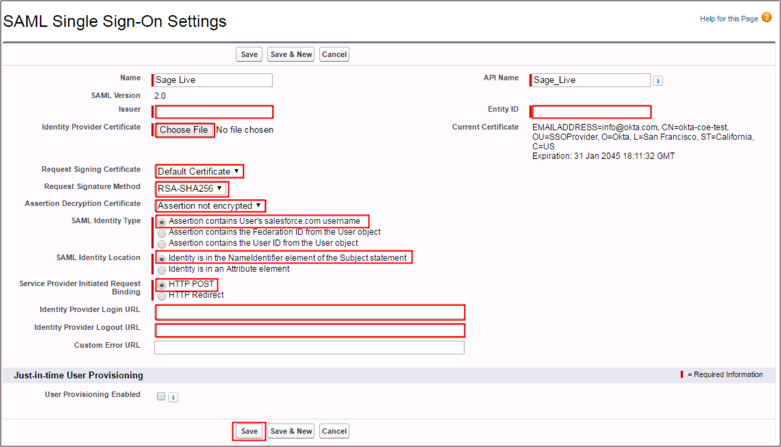
Task: Click Choose File for Identity Provider Certificate
Action: click(183, 130)
